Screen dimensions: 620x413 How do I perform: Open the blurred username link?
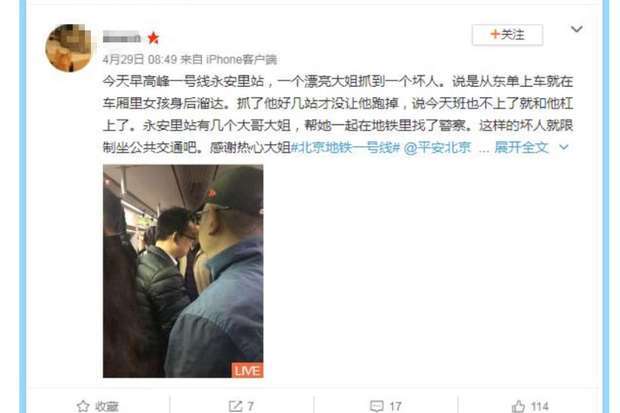tap(122, 37)
